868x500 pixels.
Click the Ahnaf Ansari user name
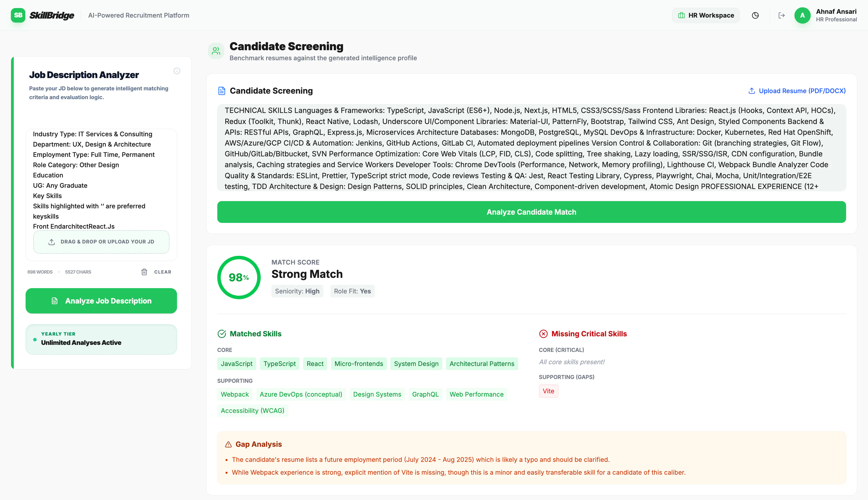836,11
